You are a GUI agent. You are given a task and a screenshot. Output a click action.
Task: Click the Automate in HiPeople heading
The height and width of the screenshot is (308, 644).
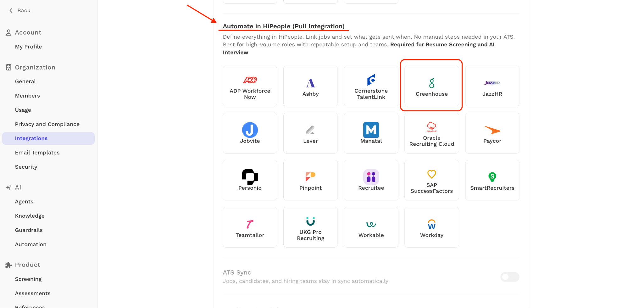point(284,26)
